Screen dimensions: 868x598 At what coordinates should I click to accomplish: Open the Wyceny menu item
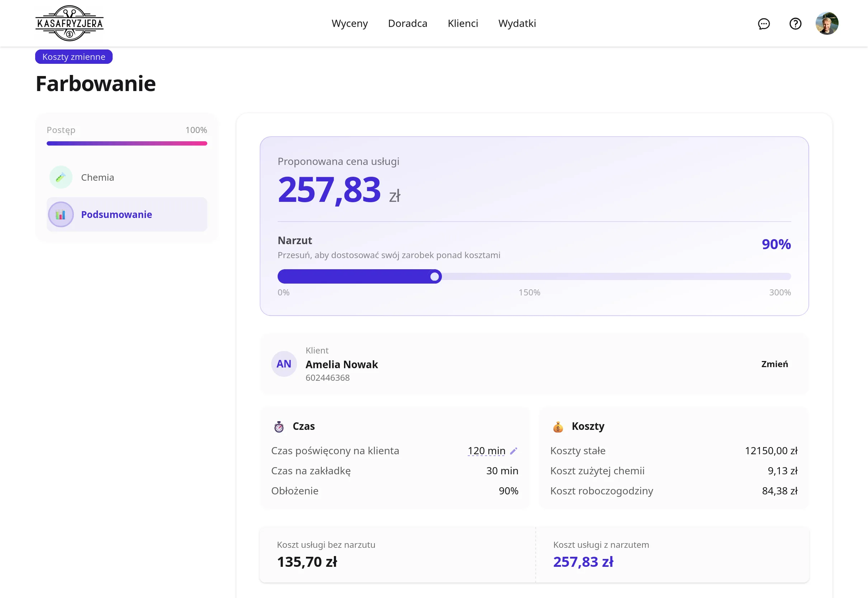349,23
